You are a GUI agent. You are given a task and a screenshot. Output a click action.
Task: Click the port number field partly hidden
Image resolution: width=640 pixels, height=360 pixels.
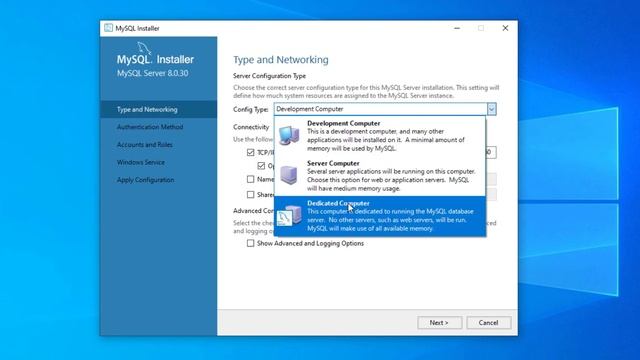(x=491, y=152)
